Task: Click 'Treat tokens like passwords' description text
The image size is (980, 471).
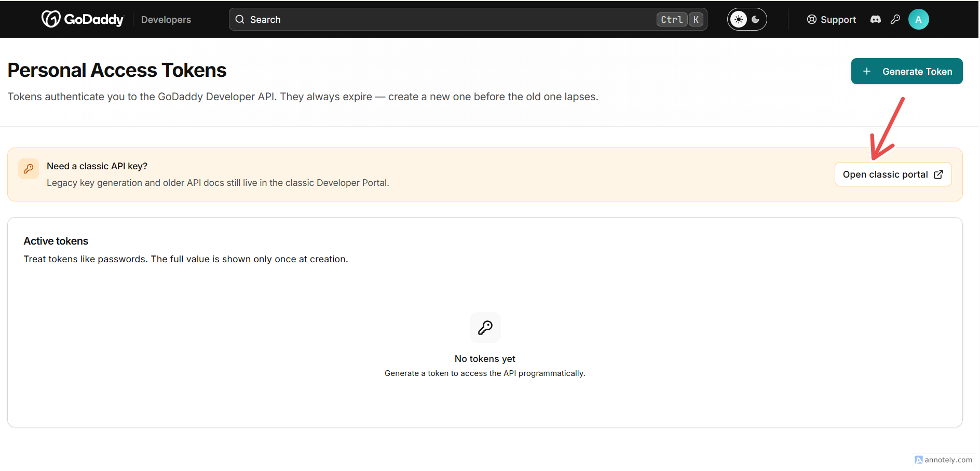Action: pyautogui.click(x=186, y=259)
